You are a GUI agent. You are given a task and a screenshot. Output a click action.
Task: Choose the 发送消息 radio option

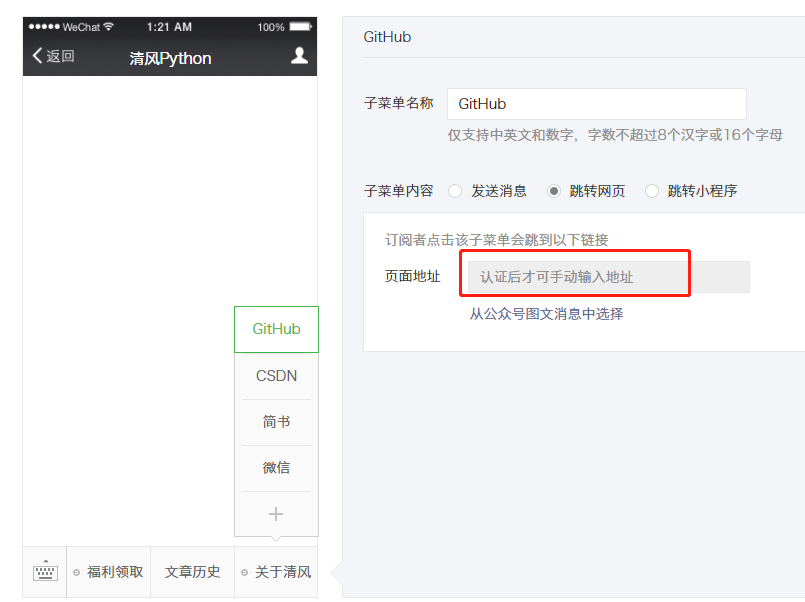(x=455, y=191)
